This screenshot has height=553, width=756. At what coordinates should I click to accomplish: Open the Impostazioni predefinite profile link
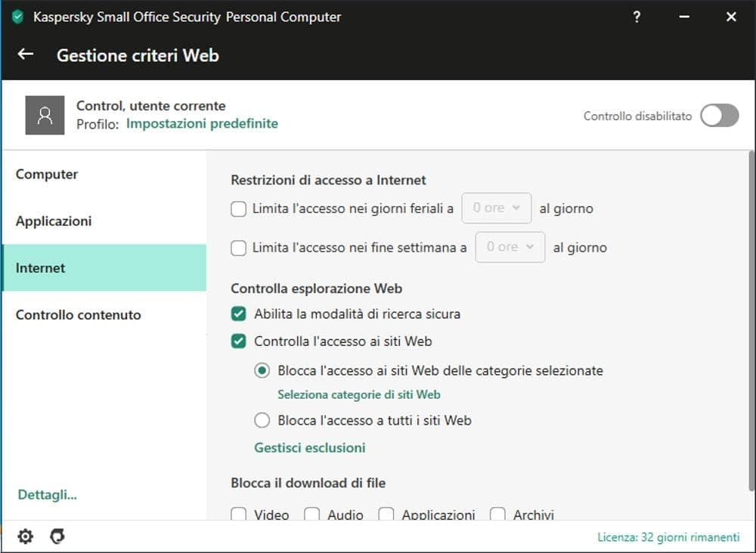coord(202,123)
